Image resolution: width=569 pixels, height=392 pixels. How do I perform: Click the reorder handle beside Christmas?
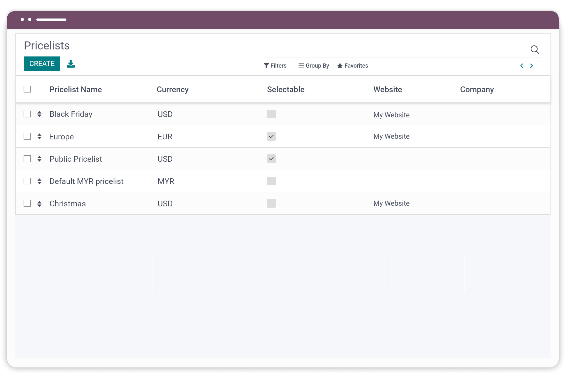pos(39,203)
